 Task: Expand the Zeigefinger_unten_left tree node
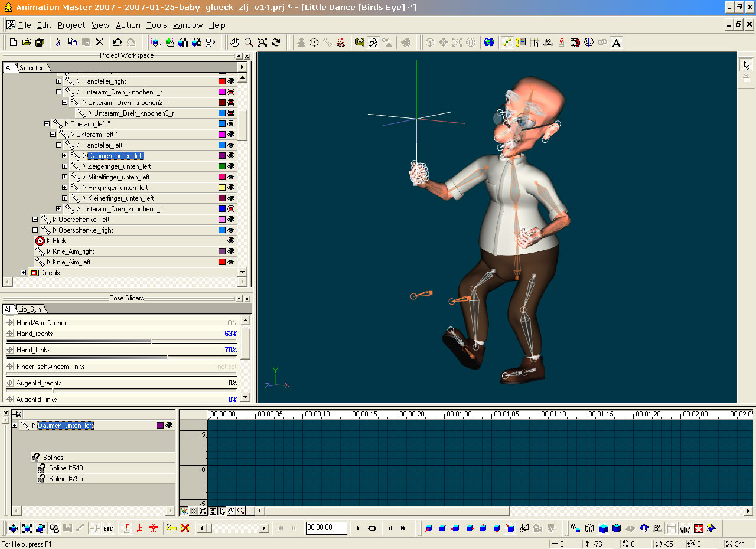pos(65,166)
